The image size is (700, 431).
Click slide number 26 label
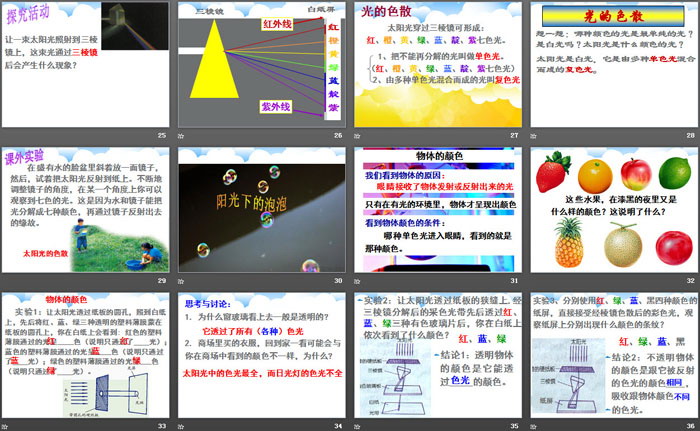click(338, 135)
